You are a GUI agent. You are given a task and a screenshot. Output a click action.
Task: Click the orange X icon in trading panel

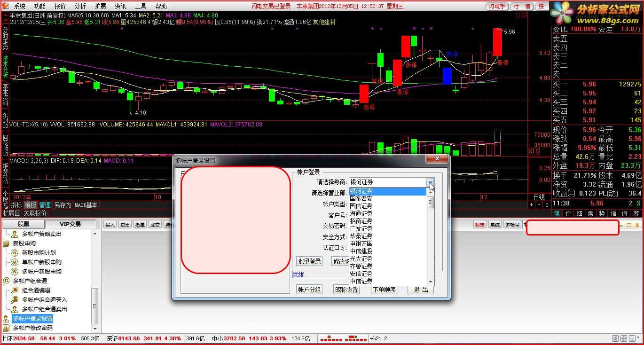pos(637,226)
